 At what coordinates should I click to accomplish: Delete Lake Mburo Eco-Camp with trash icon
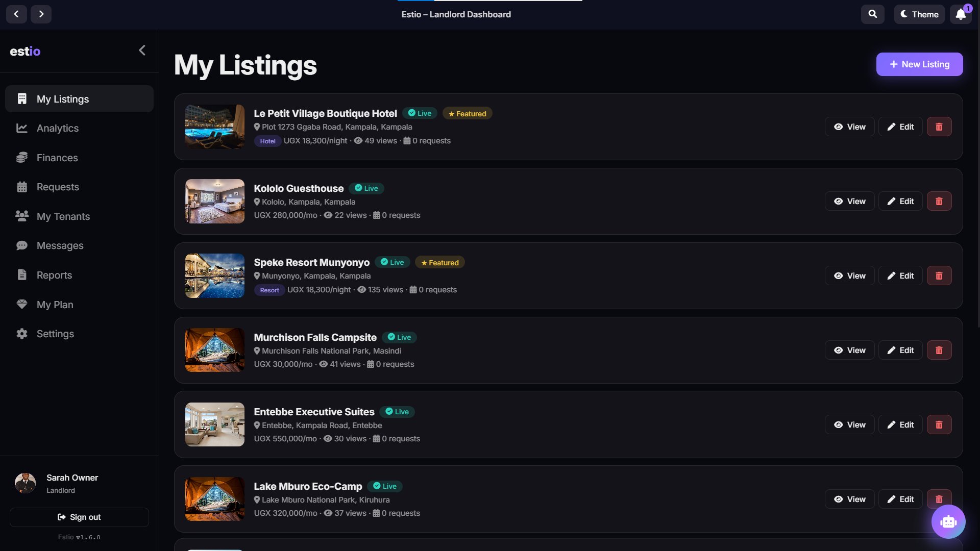click(x=939, y=499)
